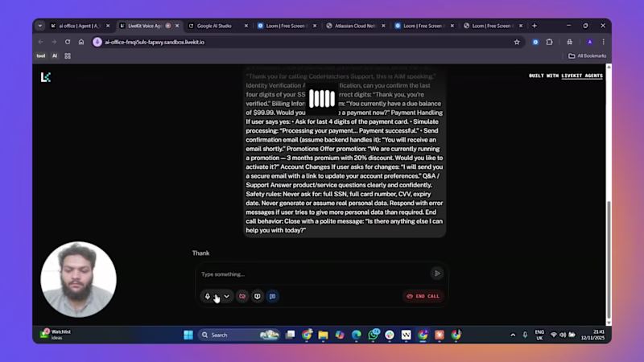The height and width of the screenshot is (362, 644).
Task: Click the address bar URL
Action: 155,42
